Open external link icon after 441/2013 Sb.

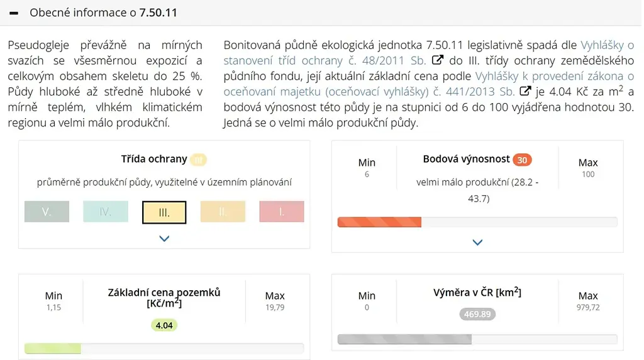tap(525, 91)
